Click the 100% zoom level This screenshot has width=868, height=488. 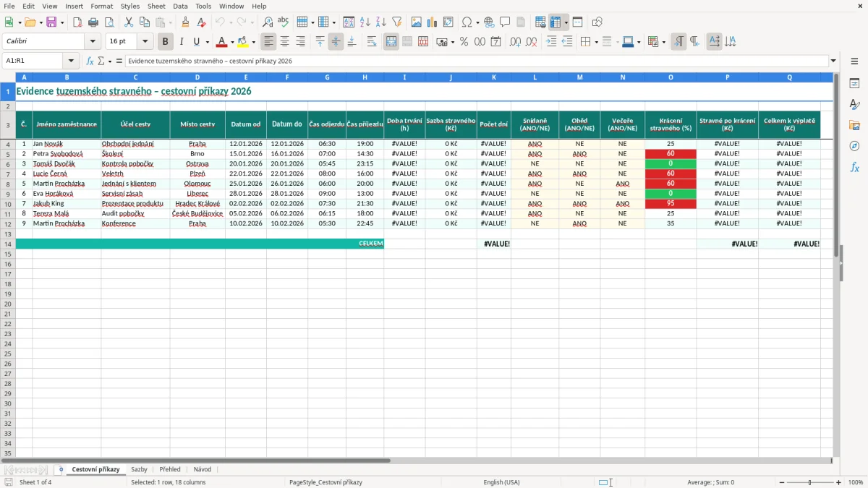(x=855, y=482)
